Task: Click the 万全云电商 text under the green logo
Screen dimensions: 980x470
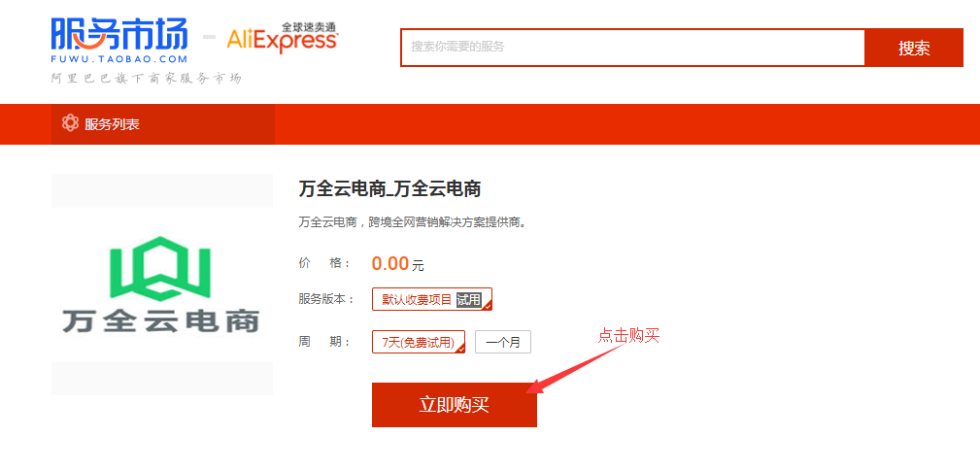Action: [x=160, y=320]
